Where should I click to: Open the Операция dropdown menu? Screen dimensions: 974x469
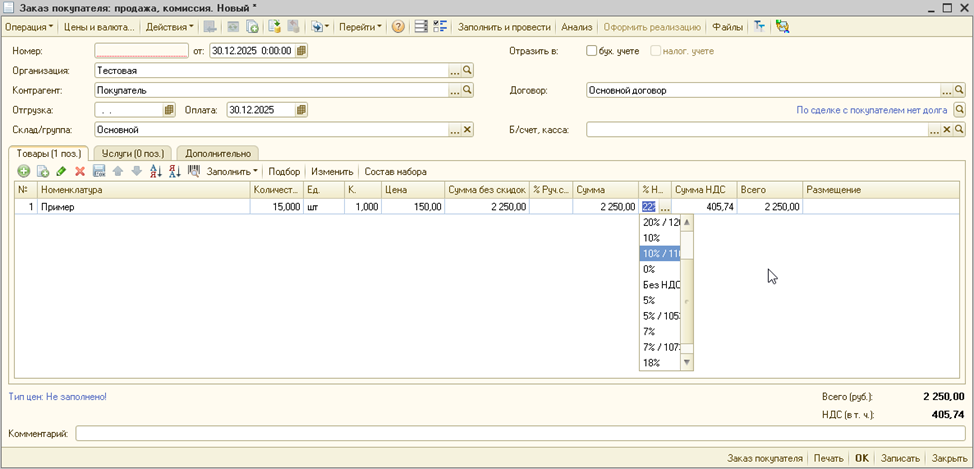[30, 26]
